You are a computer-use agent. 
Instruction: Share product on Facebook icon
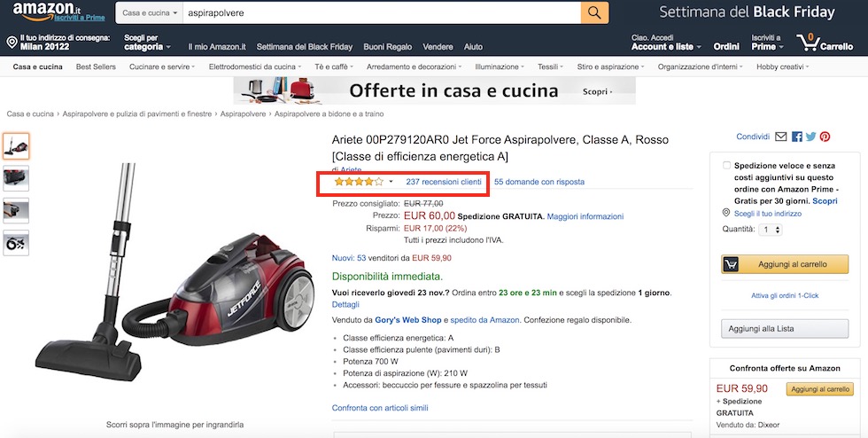[x=797, y=137]
